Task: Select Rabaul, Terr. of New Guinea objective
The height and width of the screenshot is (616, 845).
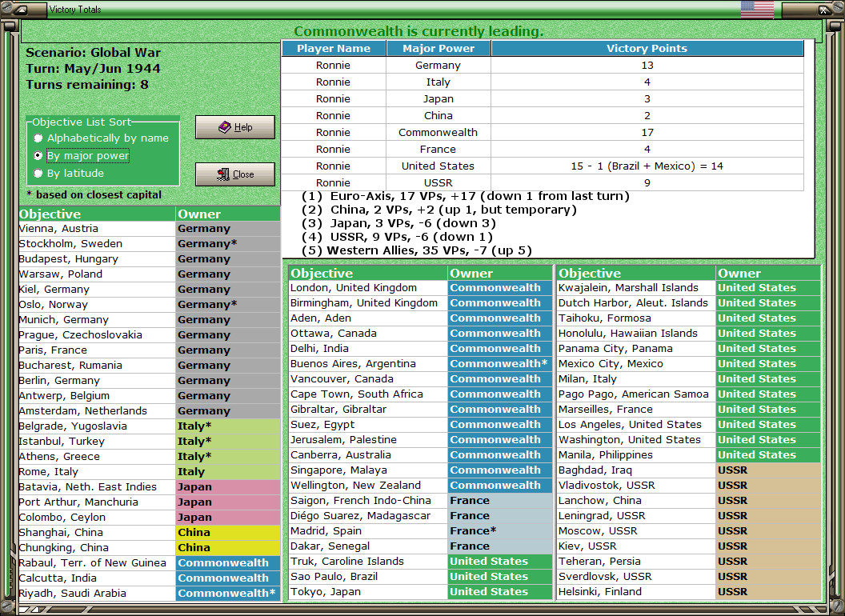Action: point(97,562)
